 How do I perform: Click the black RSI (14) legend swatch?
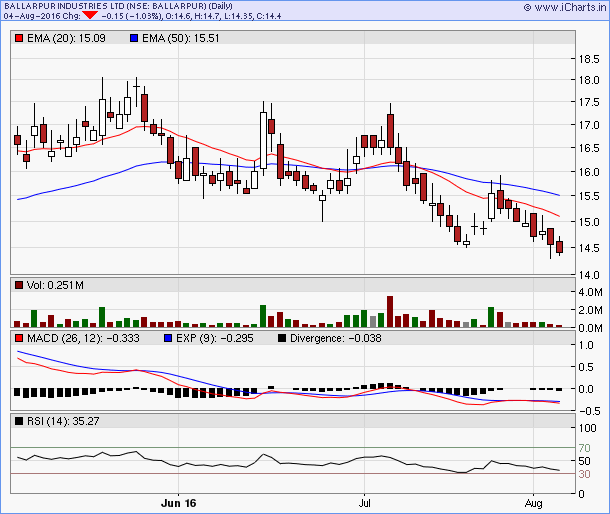point(19,421)
